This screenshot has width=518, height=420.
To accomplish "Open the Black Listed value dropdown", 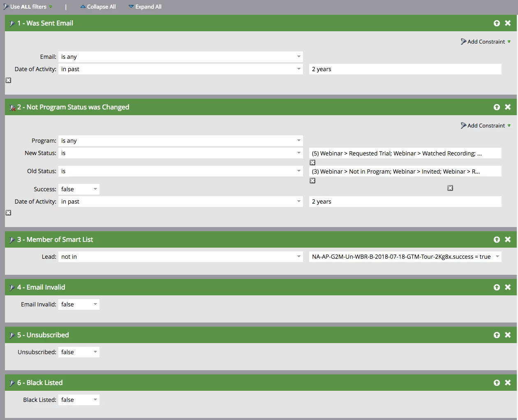I will pyautogui.click(x=79, y=400).
